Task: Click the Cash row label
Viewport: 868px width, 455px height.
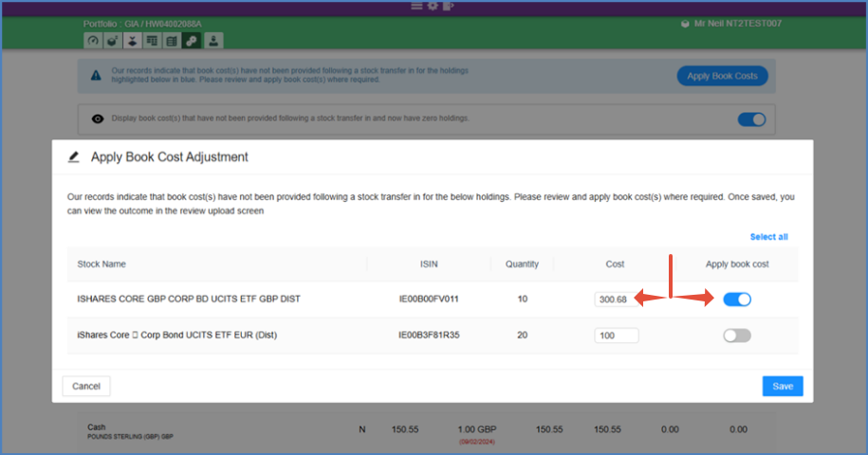Action: [97, 427]
